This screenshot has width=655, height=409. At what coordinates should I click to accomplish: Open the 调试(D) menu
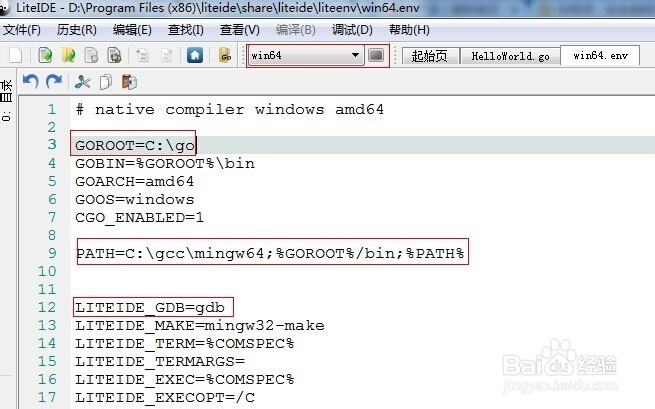click(x=352, y=30)
